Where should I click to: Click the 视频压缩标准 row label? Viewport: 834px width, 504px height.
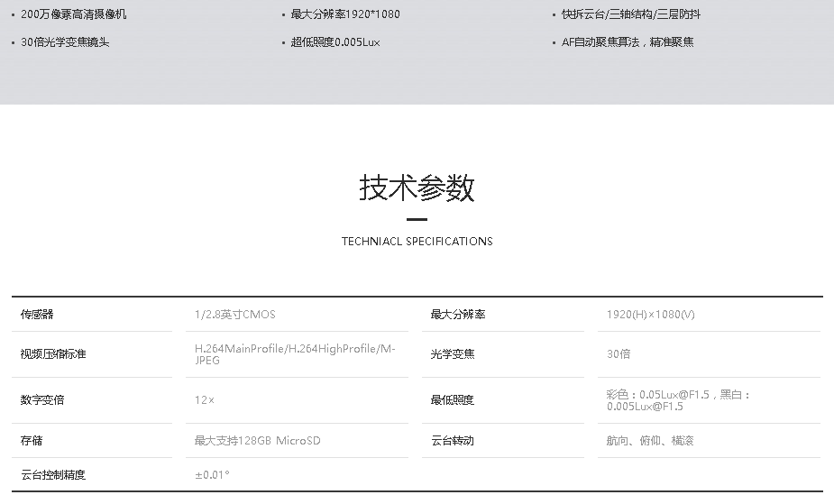pyautogui.click(x=53, y=354)
